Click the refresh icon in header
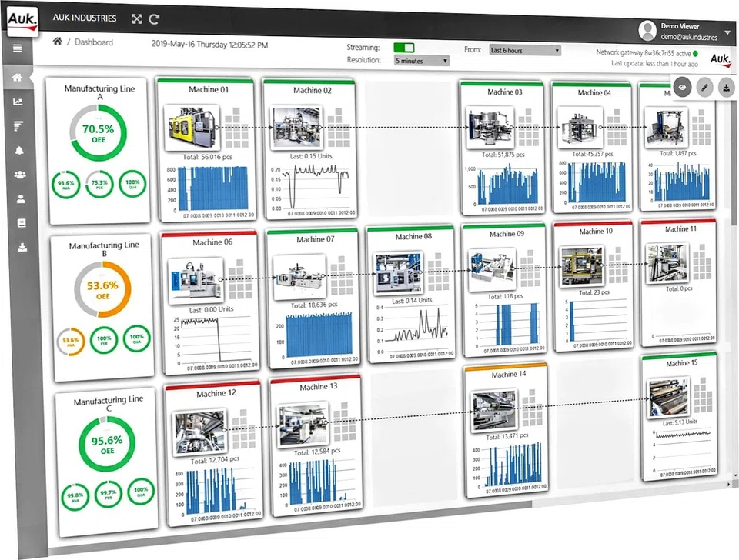 click(x=155, y=19)
